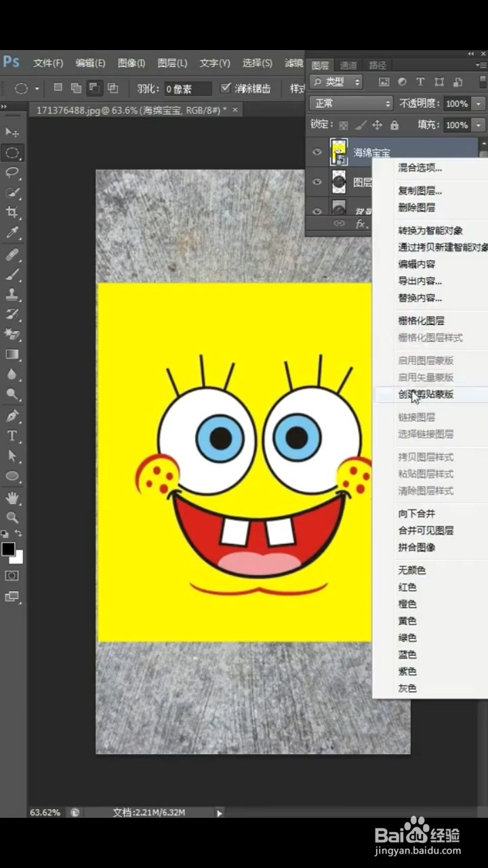Select the Lasso tool
Viewport: 488px width, 868px height.
tap(12, 172)
